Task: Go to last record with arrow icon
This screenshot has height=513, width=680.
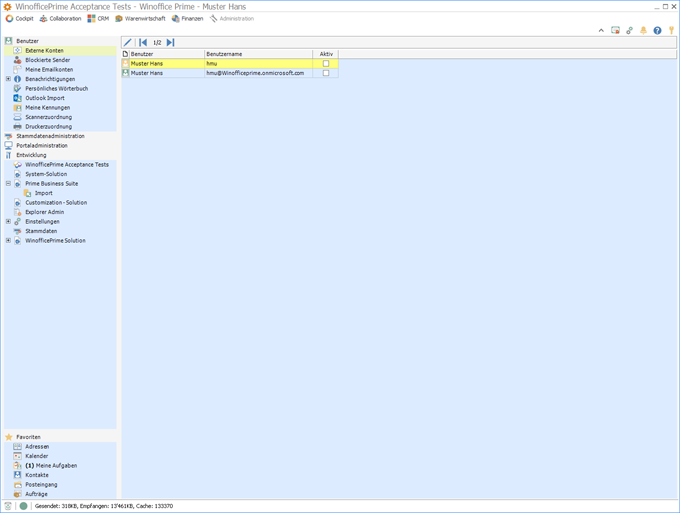Action: 171,42
